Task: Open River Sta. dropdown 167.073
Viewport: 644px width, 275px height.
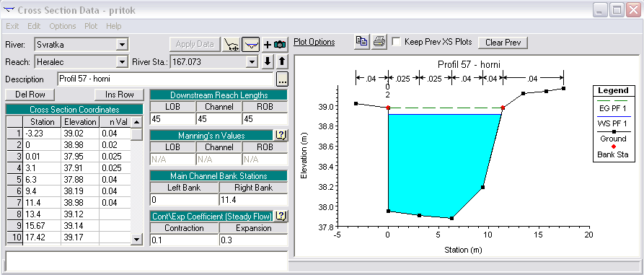Action: [252, 62]
